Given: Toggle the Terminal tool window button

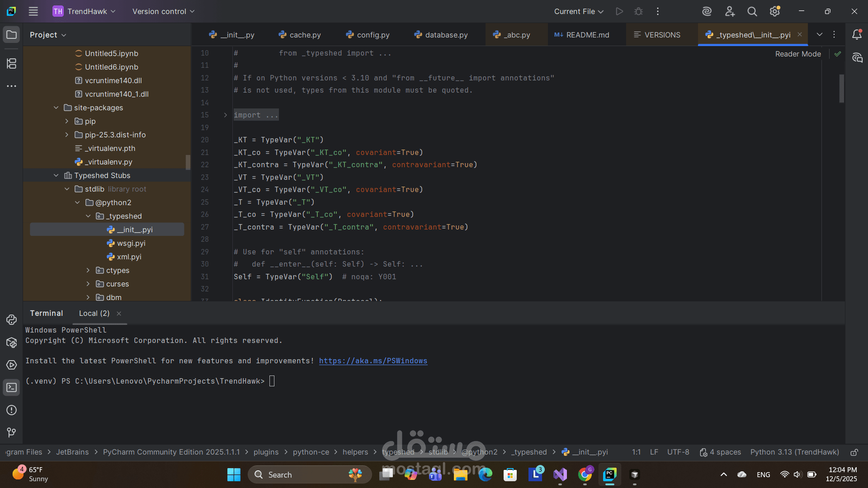Looking at the screenshot, I should pos(11,388).
